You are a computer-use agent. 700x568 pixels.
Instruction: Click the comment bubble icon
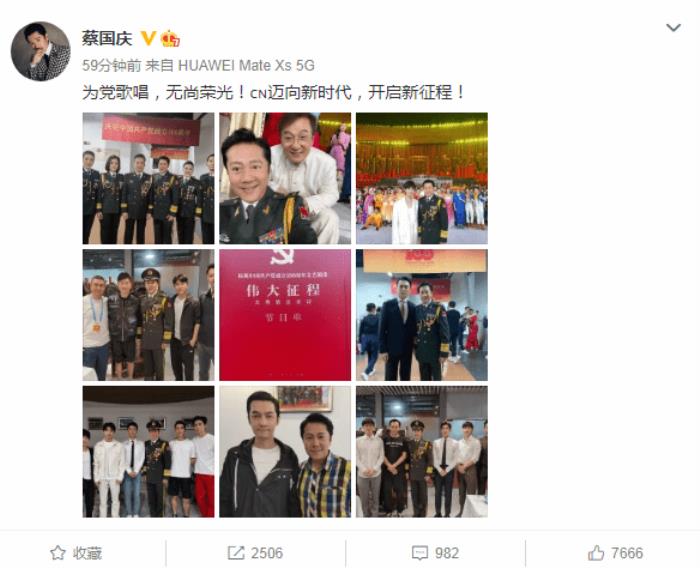tap(420, 553)
